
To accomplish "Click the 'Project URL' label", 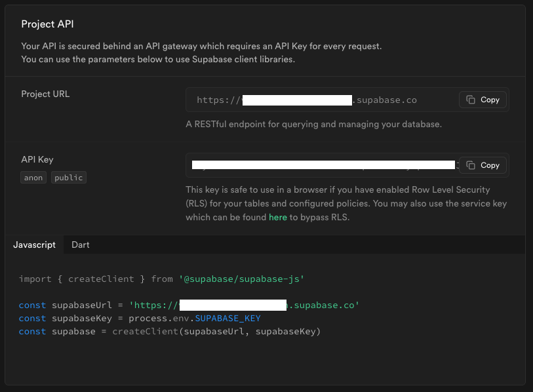I will [x=45, y=94].
